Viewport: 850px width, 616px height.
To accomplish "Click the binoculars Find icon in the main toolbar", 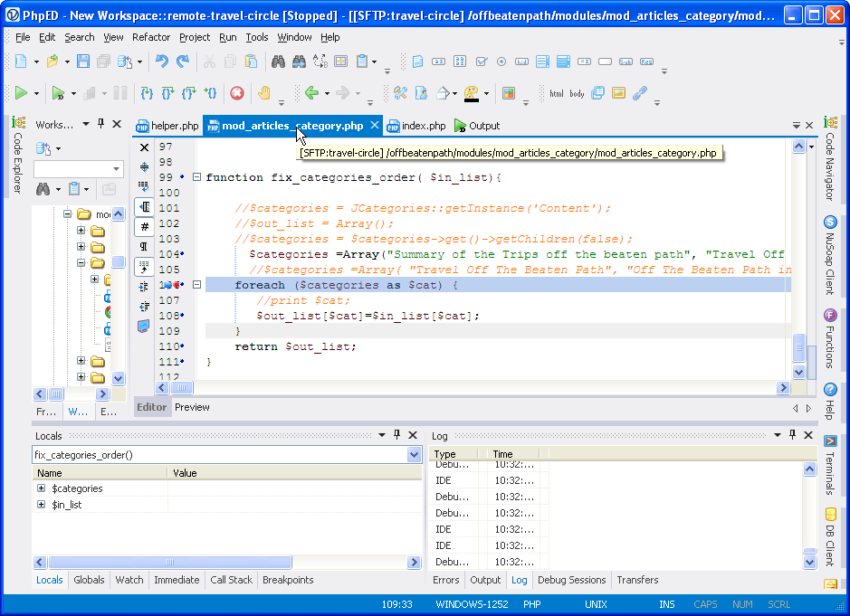I will click(278, 62).
